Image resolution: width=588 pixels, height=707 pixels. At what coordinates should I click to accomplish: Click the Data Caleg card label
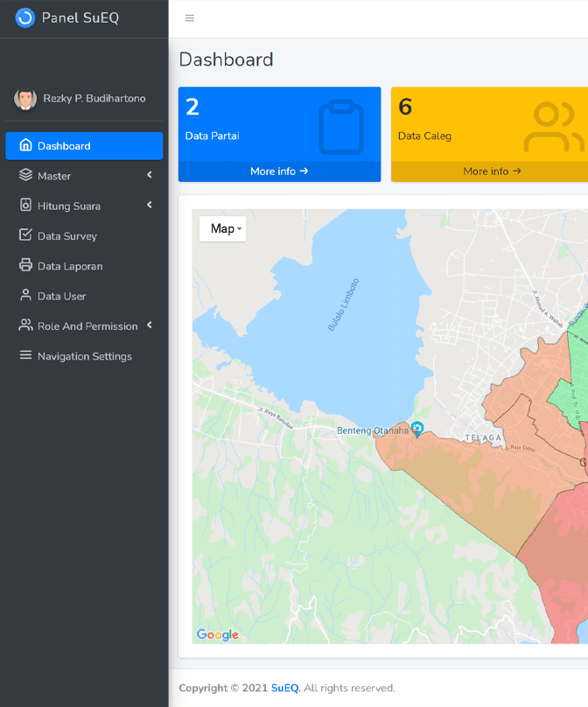(x=424, y=136)
